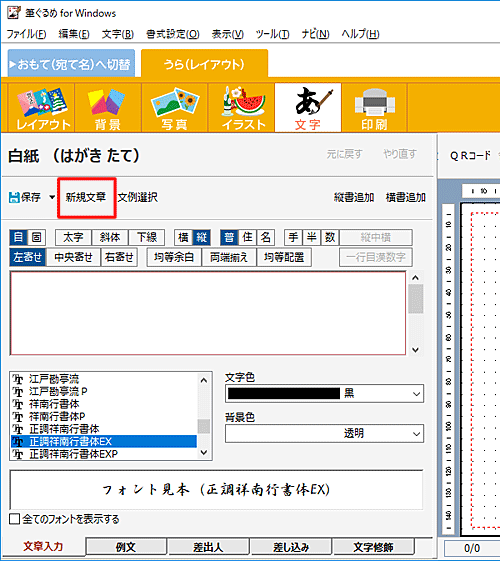Click the black 文字色 swatch
500x561 pixels.
click(284, 394)
